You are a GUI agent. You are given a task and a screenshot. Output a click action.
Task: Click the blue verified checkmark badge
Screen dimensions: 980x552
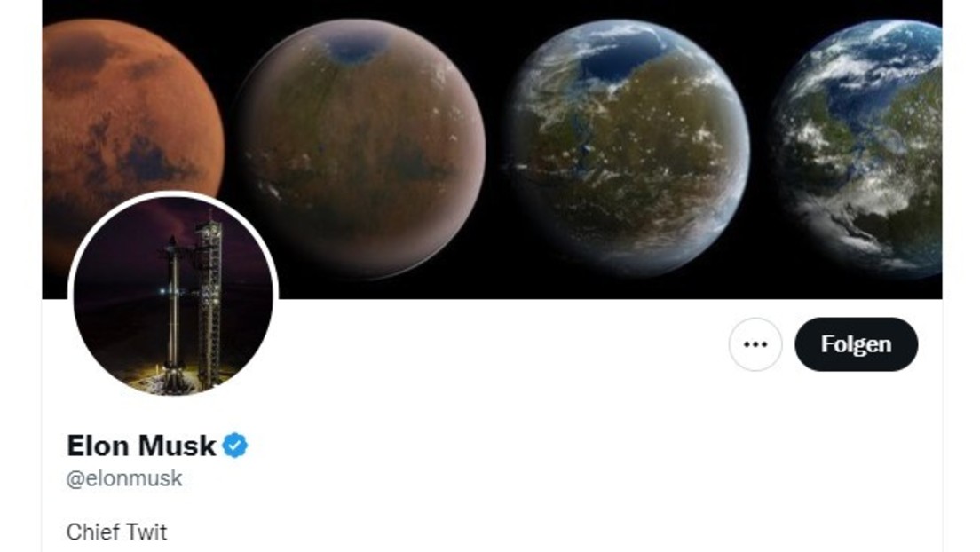point(235,446)
